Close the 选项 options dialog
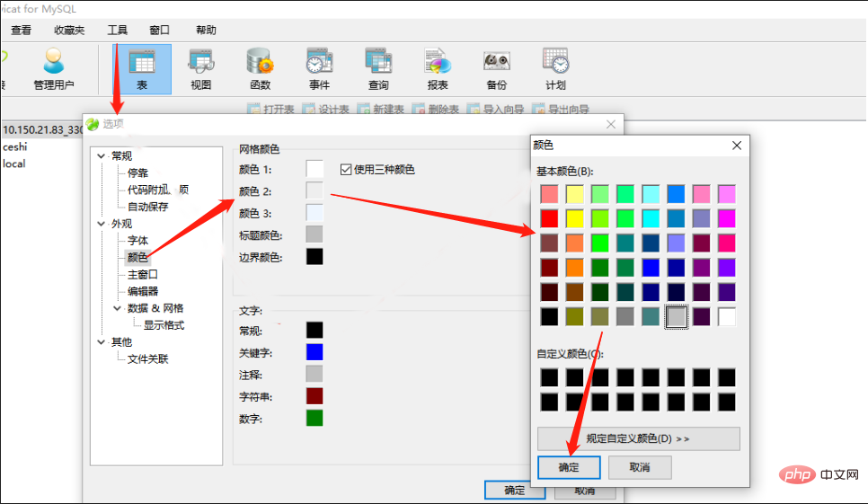868x504 pixels. click(x=611, y=125)
